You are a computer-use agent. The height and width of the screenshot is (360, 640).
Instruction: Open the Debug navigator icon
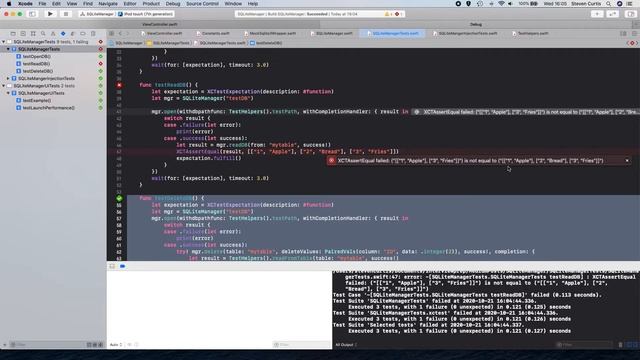[73, 33]
